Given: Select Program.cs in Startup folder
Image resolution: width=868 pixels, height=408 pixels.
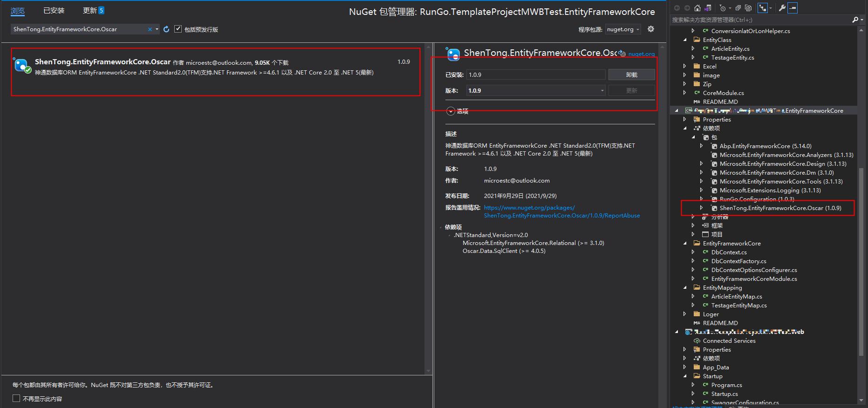Looking at the screenshot, I should click(x=726, y=385).
